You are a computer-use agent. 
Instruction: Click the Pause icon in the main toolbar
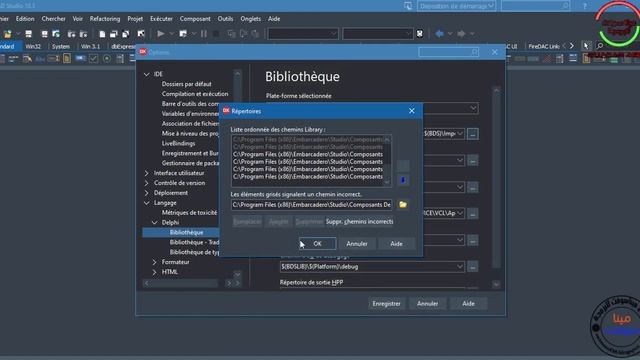click(x=204, y=34)
